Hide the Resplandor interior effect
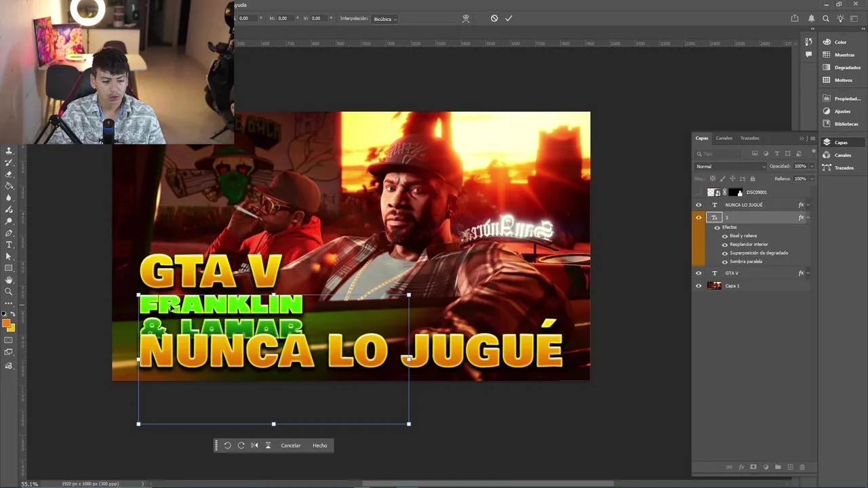The image size is (868, 488). pos(725,245)
